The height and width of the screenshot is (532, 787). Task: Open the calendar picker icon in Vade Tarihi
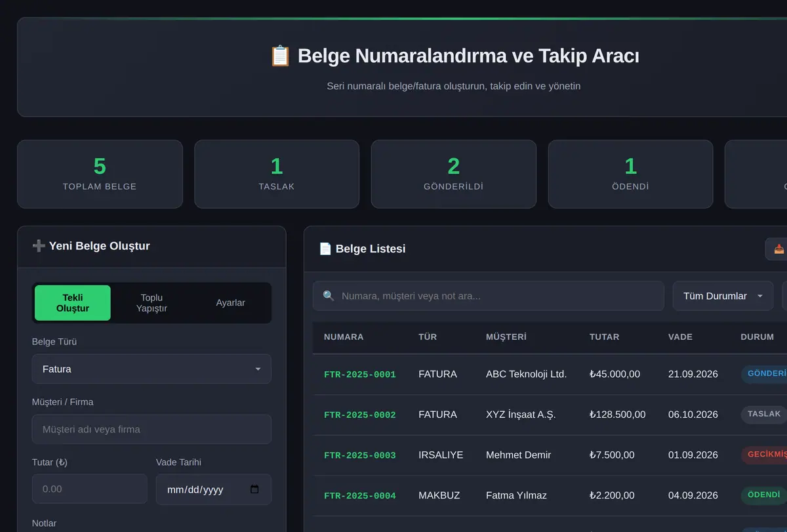pos(254,489)
